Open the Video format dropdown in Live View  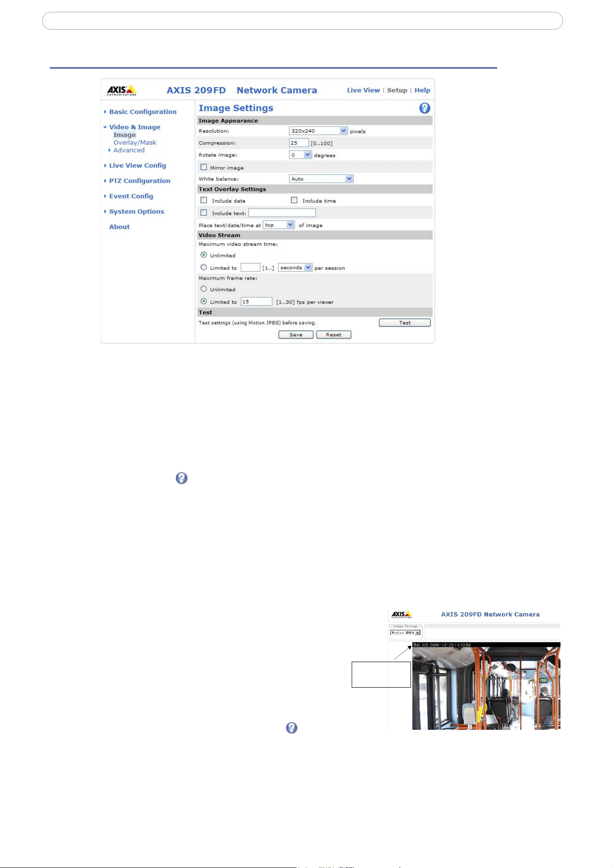tap(405, 632)
